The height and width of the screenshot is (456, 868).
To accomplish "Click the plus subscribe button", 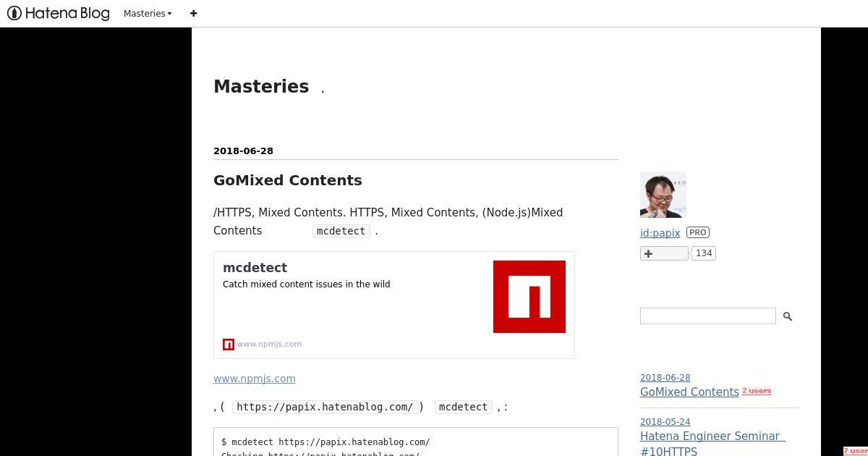I will 664,253.
